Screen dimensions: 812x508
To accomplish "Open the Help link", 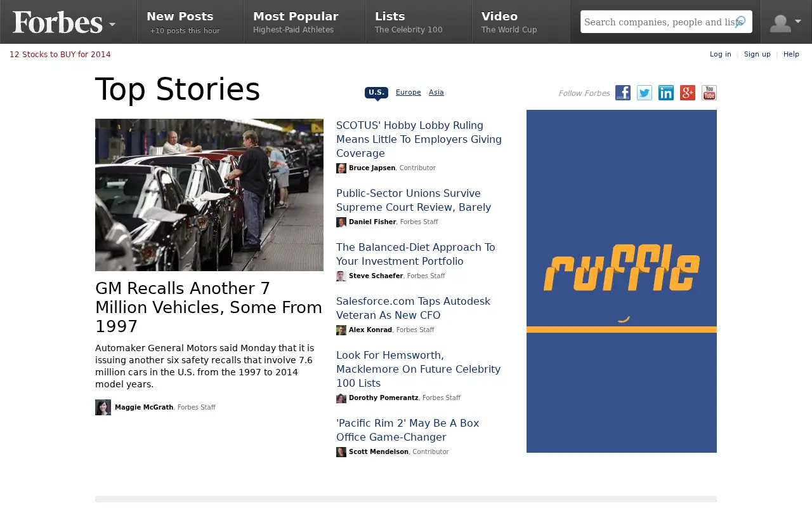I will 791,55.
